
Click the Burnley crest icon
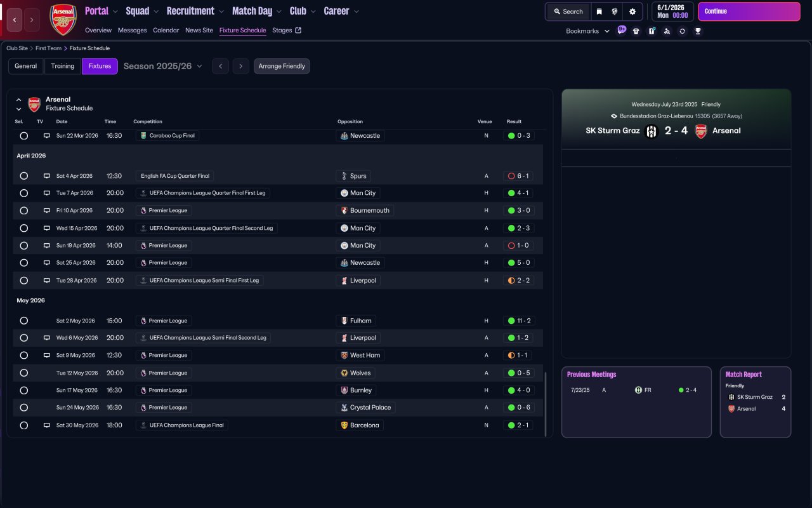[x=344, y=390]
